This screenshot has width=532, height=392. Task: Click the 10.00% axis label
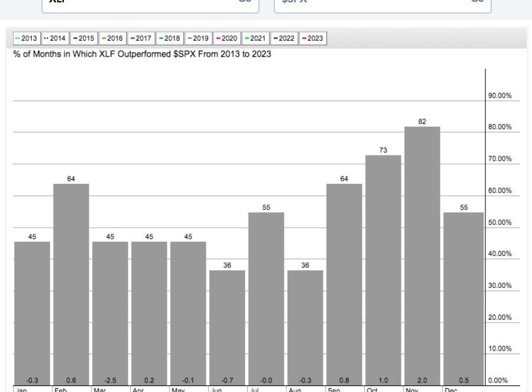click(499, 349)
